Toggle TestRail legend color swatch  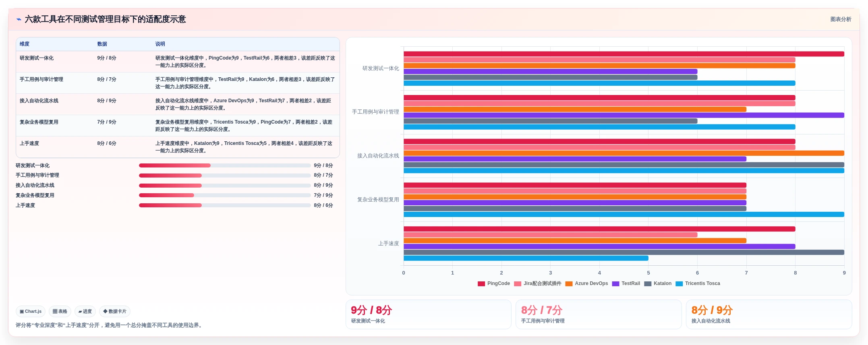point(615,283)
